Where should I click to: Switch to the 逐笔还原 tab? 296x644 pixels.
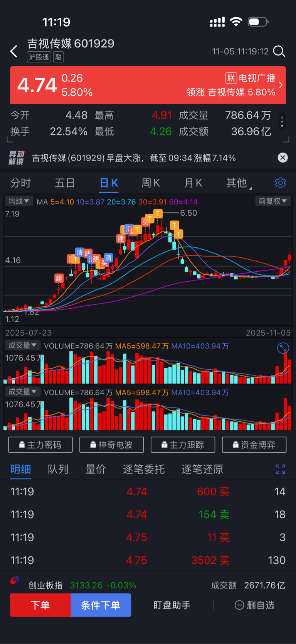tap(202, 469)
